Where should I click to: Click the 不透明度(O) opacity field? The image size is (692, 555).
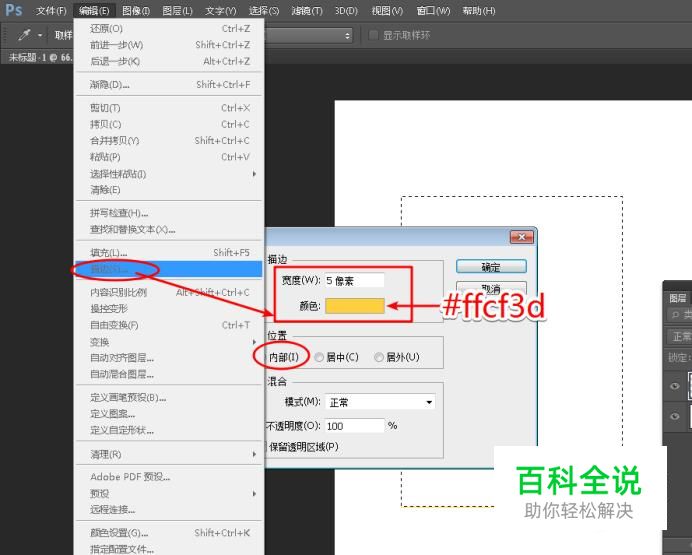[x=354, y=426]
